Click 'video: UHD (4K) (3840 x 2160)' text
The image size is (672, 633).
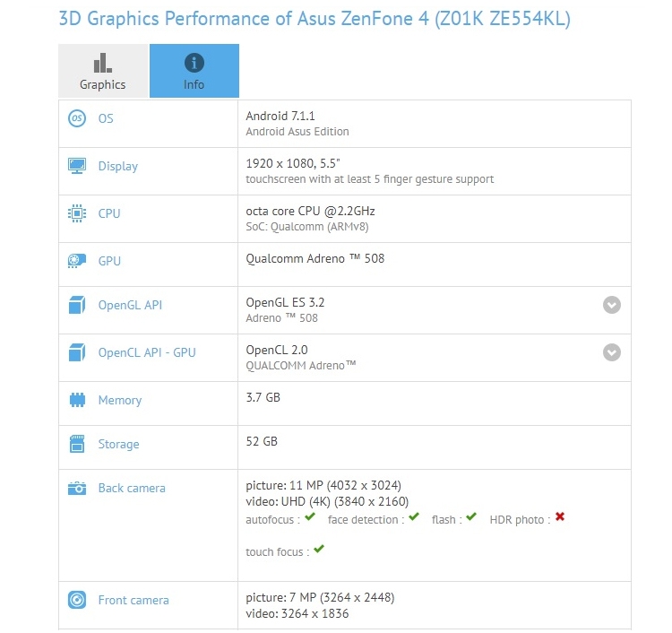pyautogui.click(x=327, y=502)
